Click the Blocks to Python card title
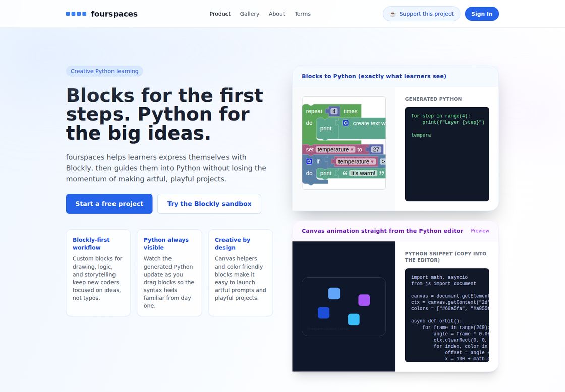The image size is (565, 392). 374,76
